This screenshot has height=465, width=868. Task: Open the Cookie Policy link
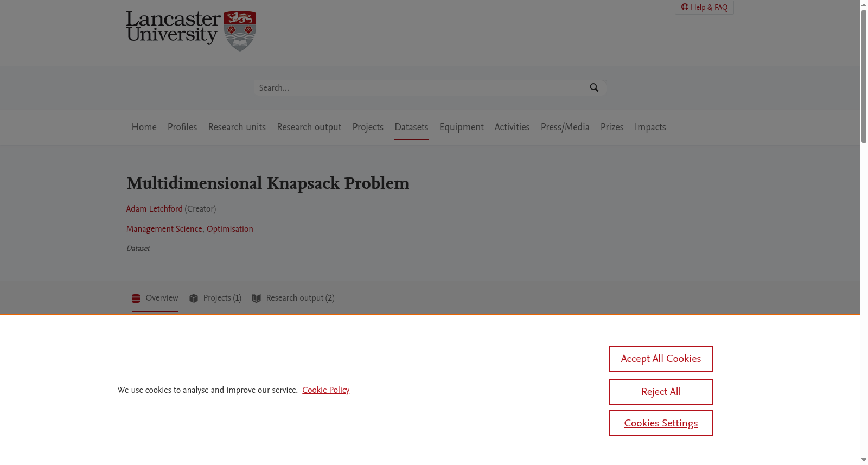coord(326,390)
